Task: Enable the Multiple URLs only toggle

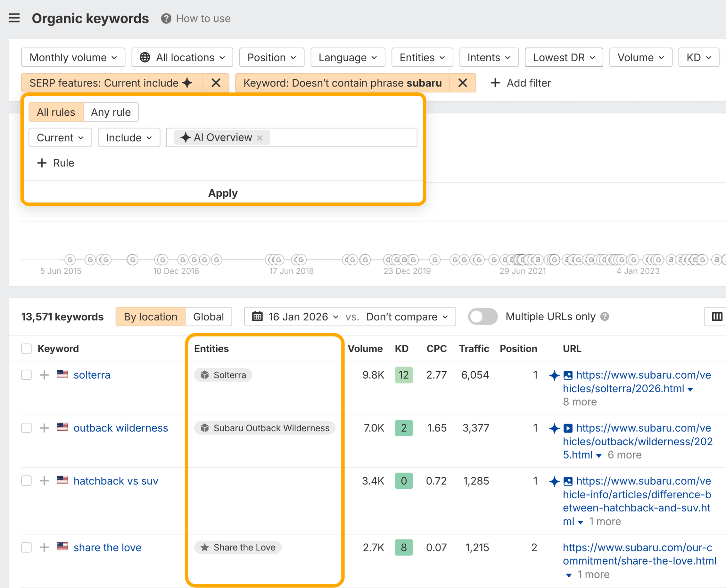Action: coord(482,317)
